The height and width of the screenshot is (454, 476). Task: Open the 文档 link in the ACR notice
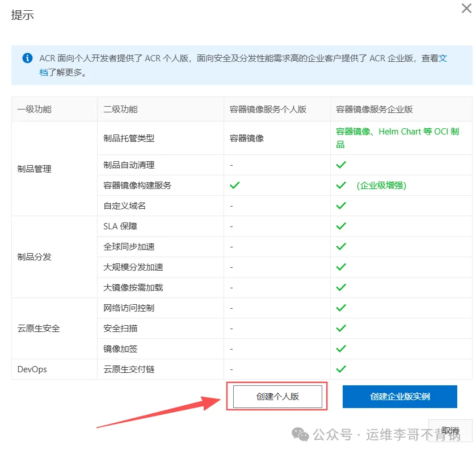tap(443, 58)
